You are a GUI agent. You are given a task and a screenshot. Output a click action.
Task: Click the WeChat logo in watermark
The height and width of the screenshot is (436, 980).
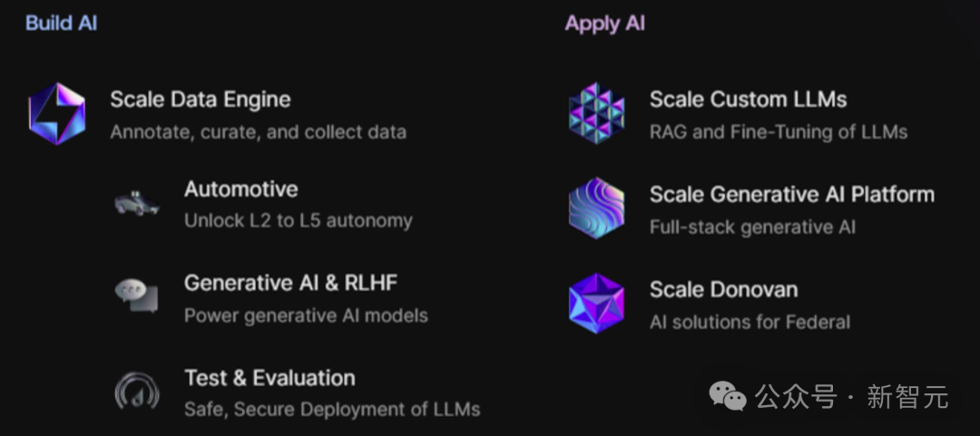[x=728, y=397]
